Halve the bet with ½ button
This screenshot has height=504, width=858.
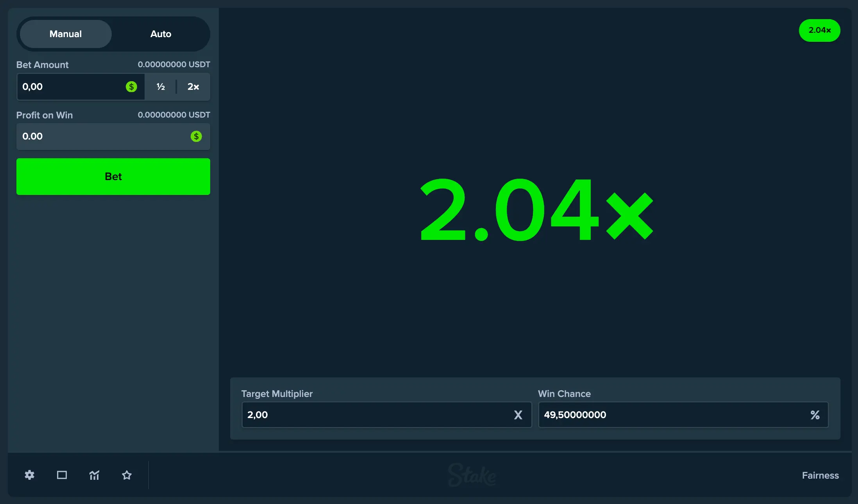tap(161, 87)
